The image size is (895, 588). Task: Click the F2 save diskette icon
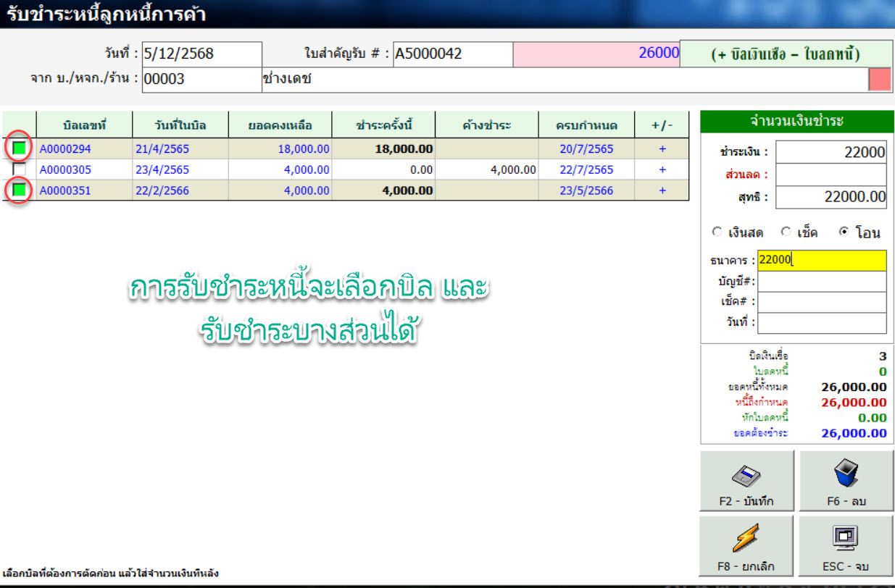pyautogui.click(x=746, y=475)
